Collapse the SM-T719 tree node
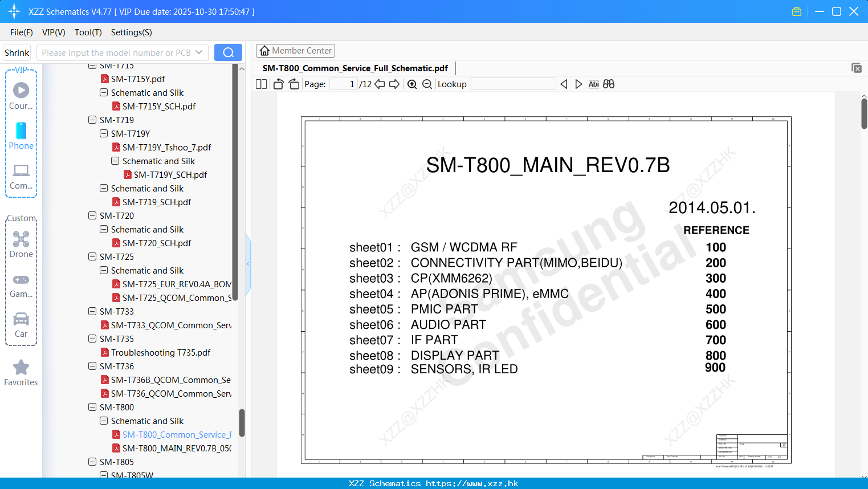This screenshot has width=868, height=489. coord(92,120)
